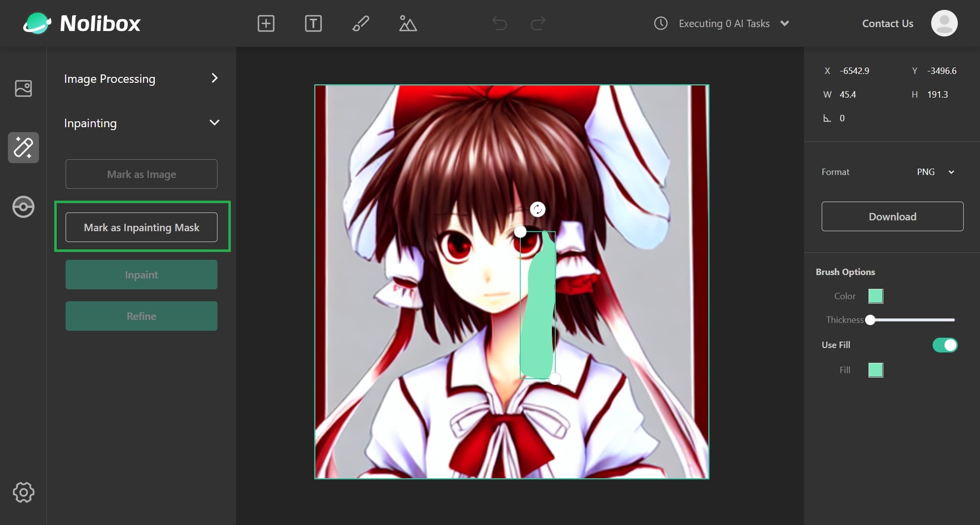Image resolution: width=980 pixels, height=525 pixels.
Task: Toggle the Use Fill switch
Action: [x=944, y=345]
